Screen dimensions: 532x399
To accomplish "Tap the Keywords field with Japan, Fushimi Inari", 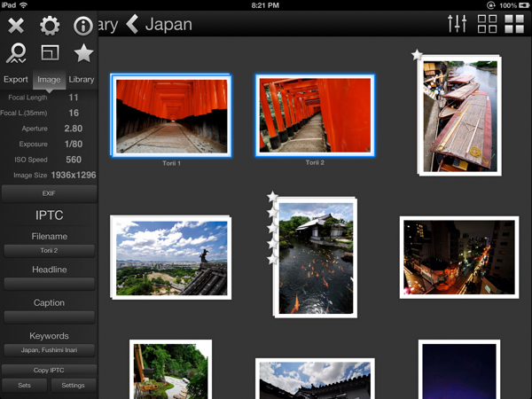I will tap(49, 350).
